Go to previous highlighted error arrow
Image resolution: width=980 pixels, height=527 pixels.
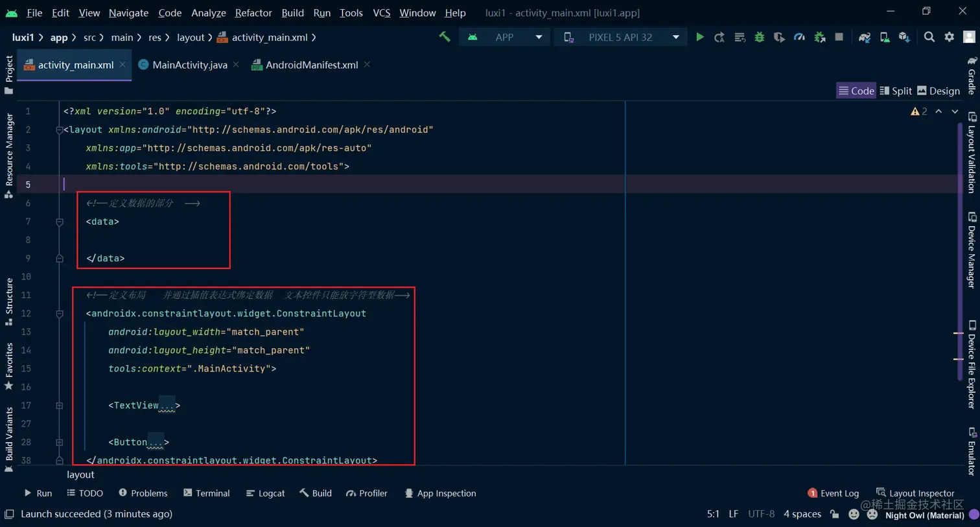point(939,111)
